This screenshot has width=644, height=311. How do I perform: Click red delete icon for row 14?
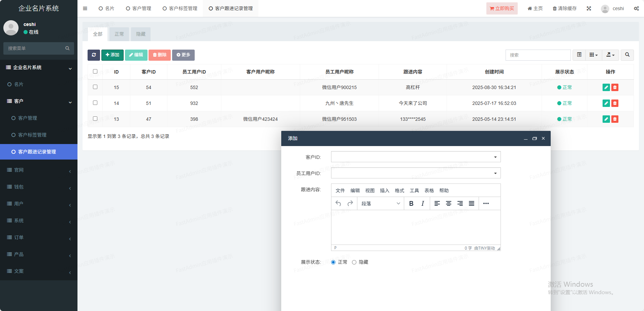tap(615, 103)
